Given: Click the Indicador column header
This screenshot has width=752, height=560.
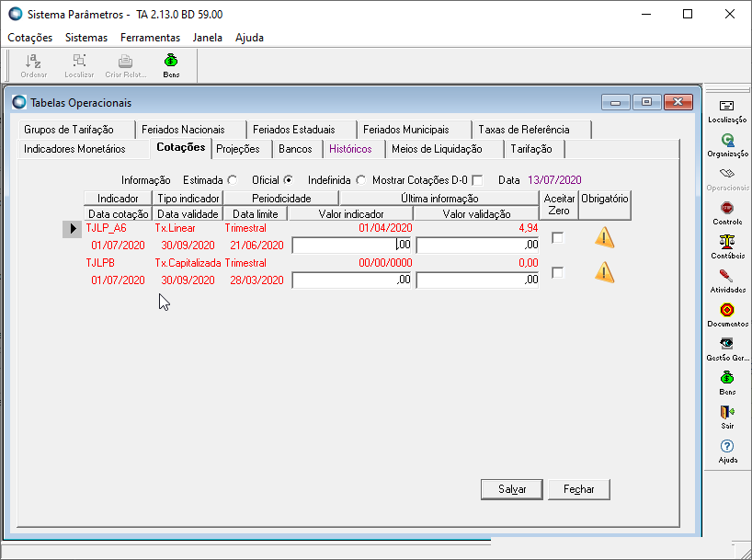Looking at the screenshot, I should [118, 199].
